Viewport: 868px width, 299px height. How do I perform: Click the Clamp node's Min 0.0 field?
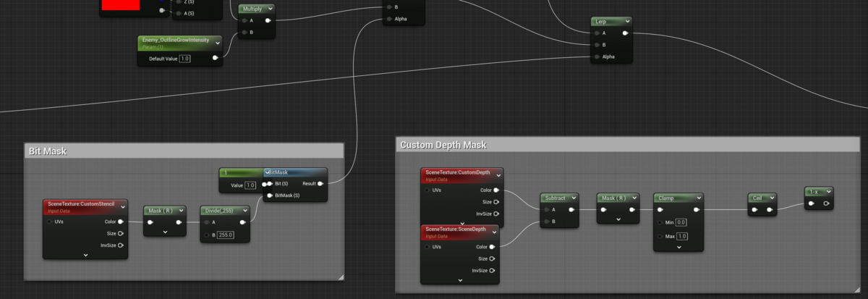coord(681,222)
